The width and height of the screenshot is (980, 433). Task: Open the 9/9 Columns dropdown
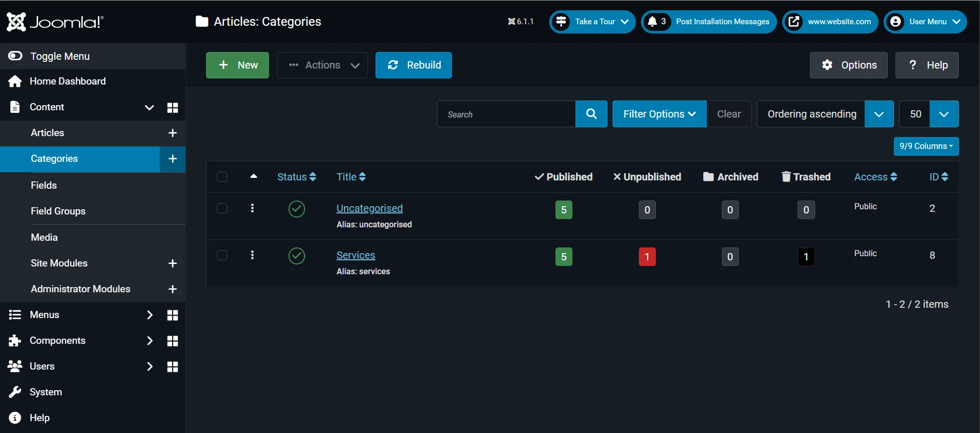pyautogui.click(x=926, y=146)
